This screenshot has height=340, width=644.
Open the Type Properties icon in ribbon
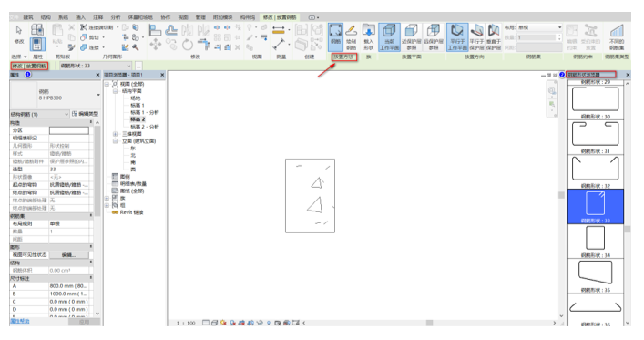[37, 30]
